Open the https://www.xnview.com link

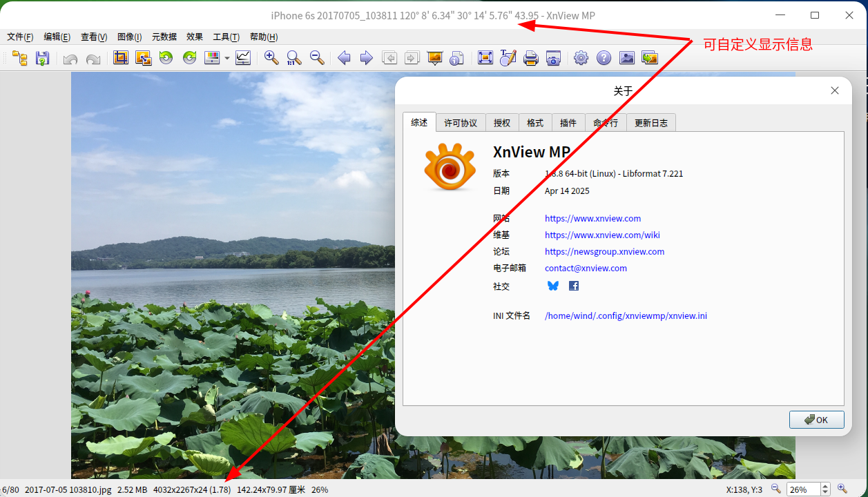pos(592,218)
